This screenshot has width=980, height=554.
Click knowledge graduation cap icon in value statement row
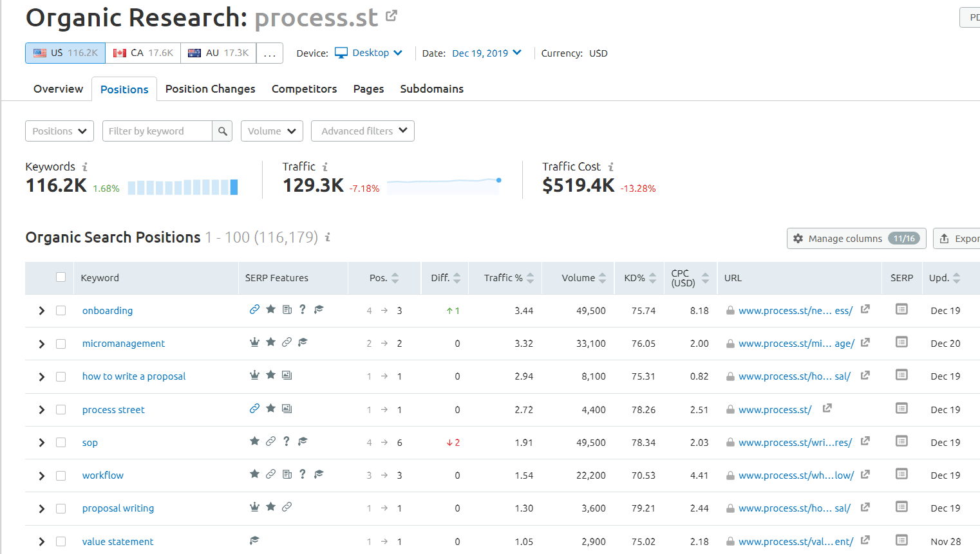[254, 540]
